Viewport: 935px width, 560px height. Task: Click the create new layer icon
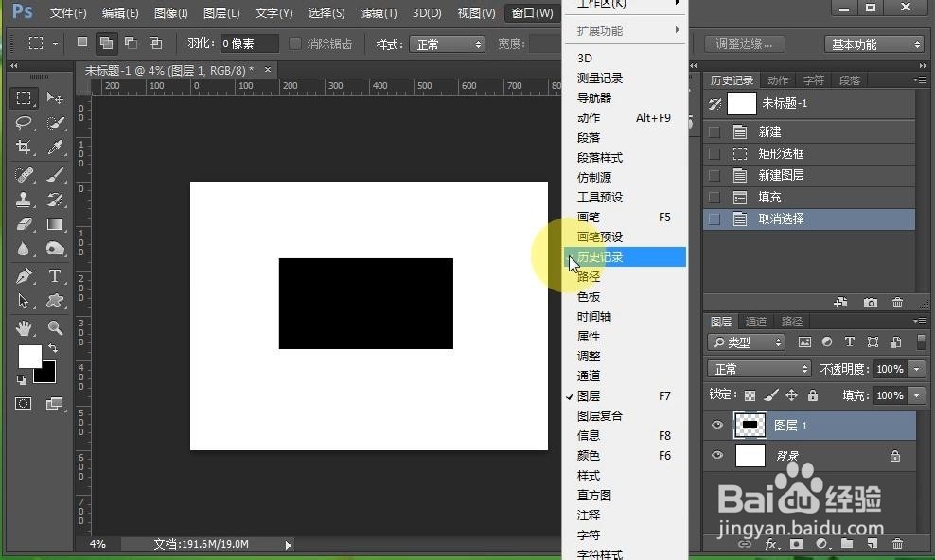click(871, 546)
